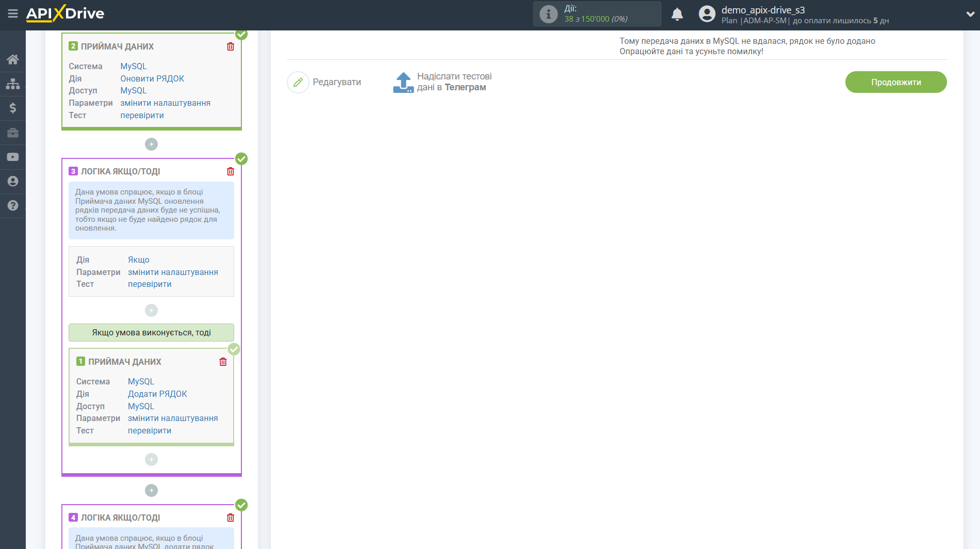
Task: Click перевірити under Якщо parameters
Action: [150, 284]
